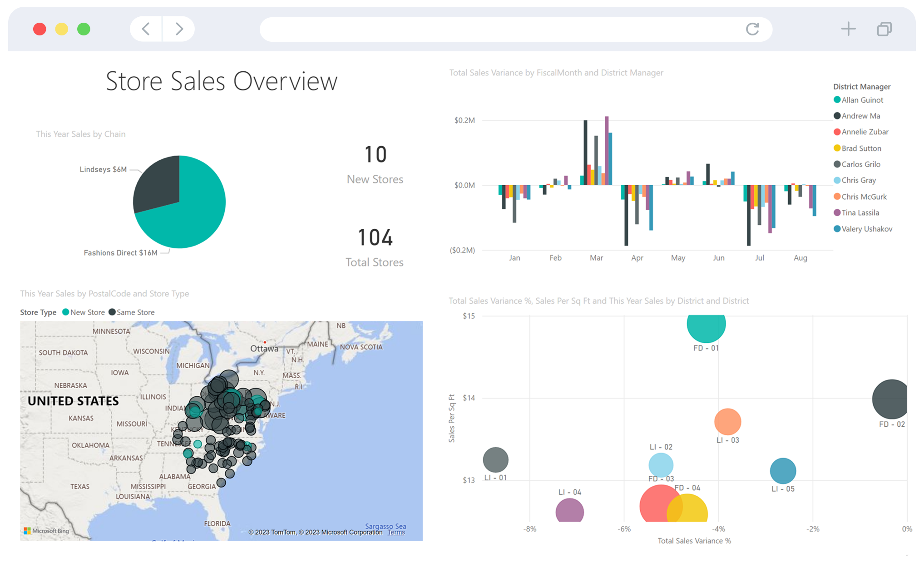Click the browser forward arrow

pyautogui.click(x=179, y=29)
